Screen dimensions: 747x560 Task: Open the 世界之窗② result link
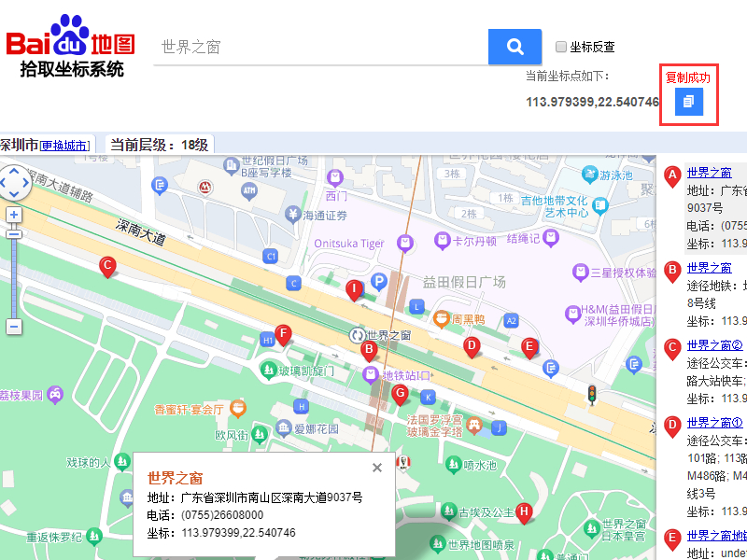pos(714,345)
